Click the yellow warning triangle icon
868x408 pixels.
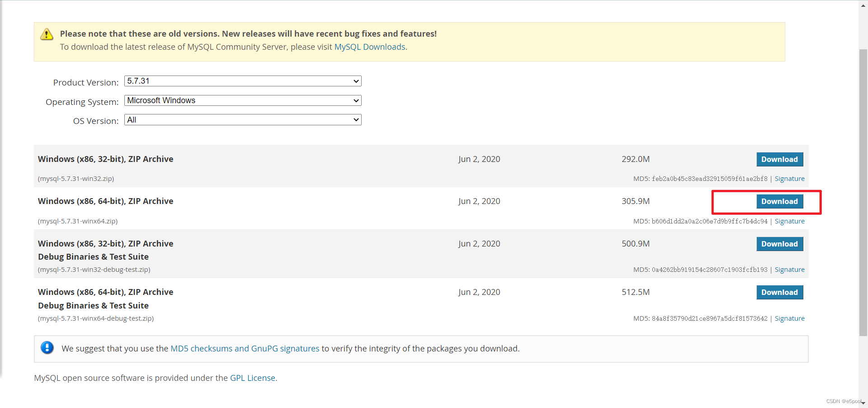[47, 34]
